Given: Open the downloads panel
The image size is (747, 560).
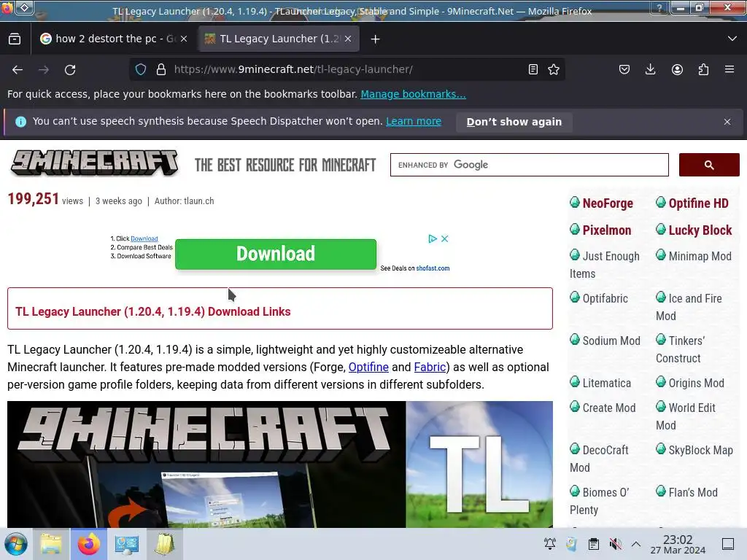Looking at the screenshot, I should [x=650, y=69].
